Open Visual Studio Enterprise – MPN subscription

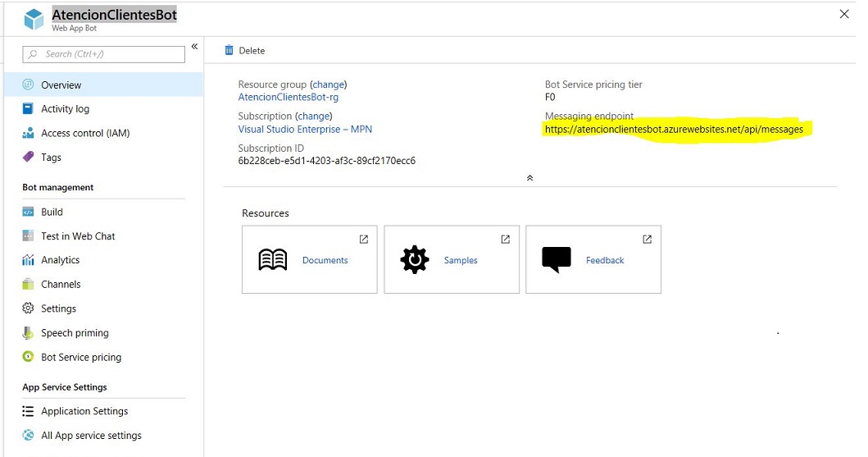pos(305,129)
